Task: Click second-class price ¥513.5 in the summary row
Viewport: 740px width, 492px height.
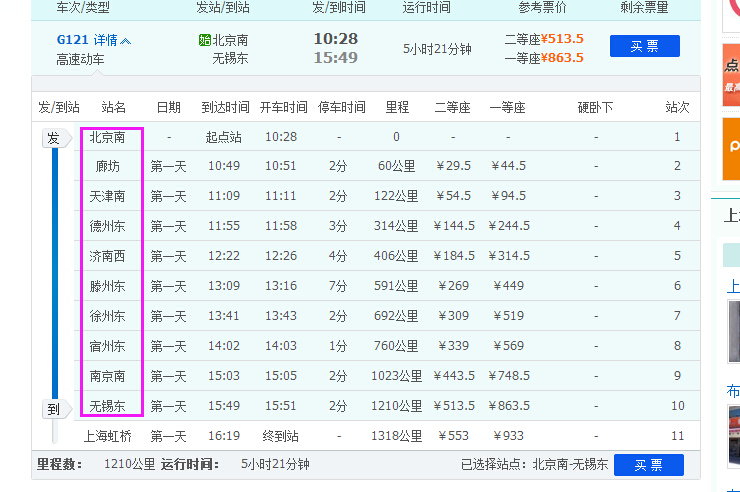Action: (x=562, y=39)
